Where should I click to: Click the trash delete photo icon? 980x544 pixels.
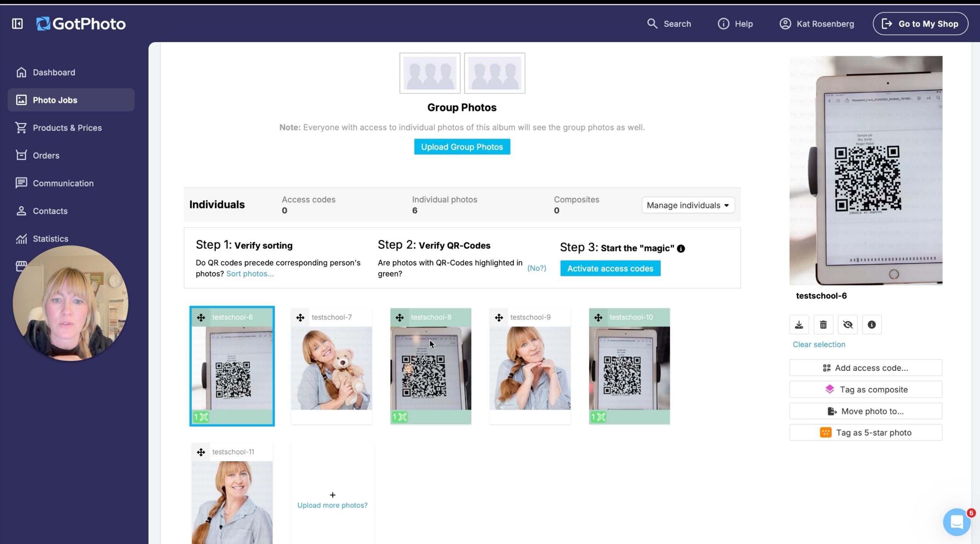point(823,325)
